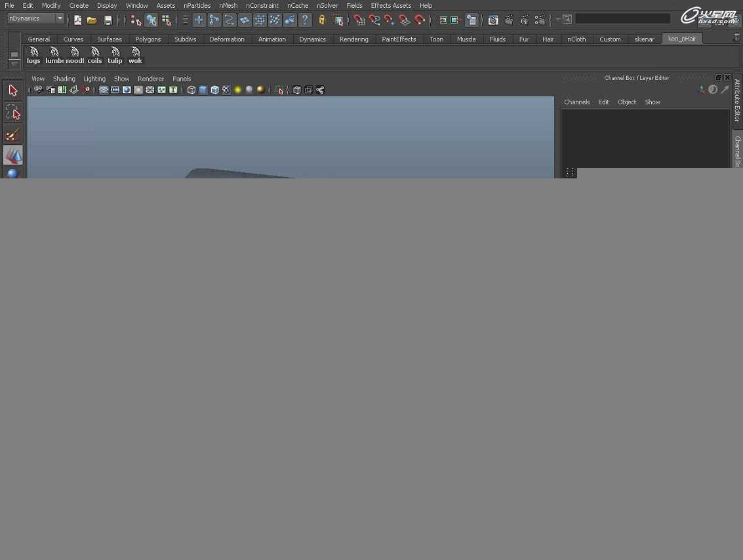
Task: Open the viewport Renderer menu
Action: click(151, 79)
